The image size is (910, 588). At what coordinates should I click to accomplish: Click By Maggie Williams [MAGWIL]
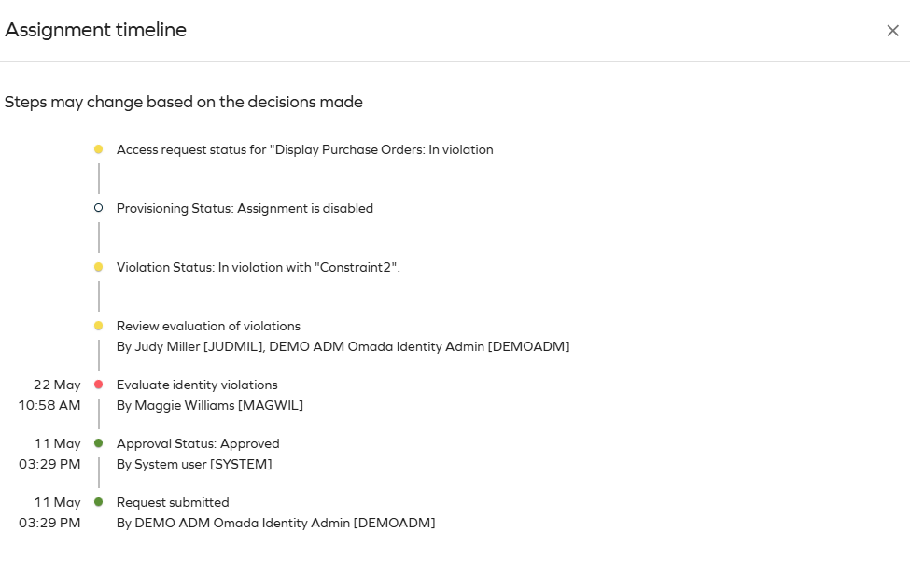coord(210,405)
